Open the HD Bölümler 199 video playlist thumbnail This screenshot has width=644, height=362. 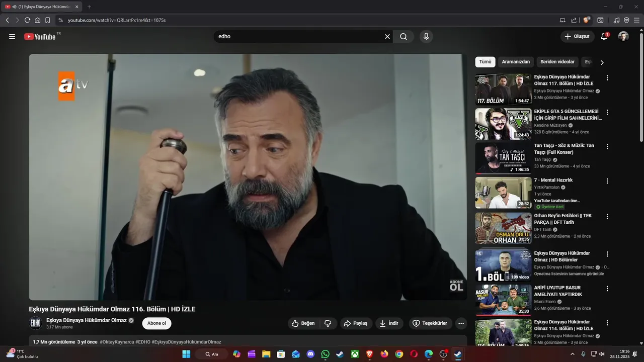tap(503, 265)
